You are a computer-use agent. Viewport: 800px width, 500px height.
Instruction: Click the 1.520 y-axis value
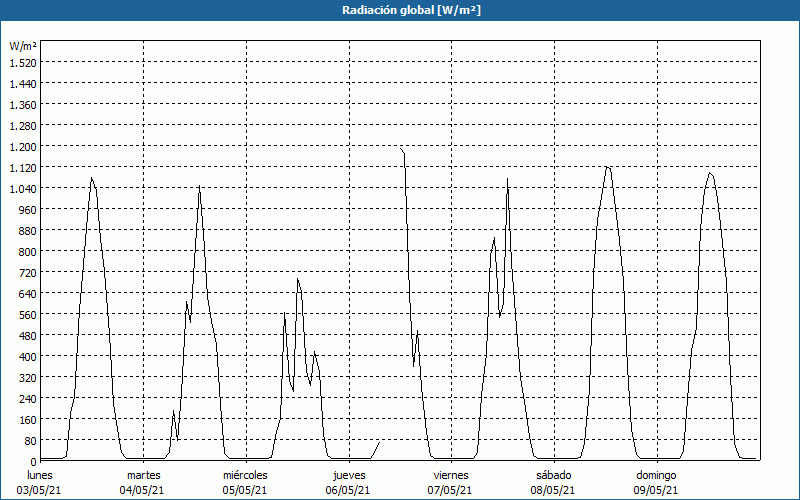(x=23, y=62)
